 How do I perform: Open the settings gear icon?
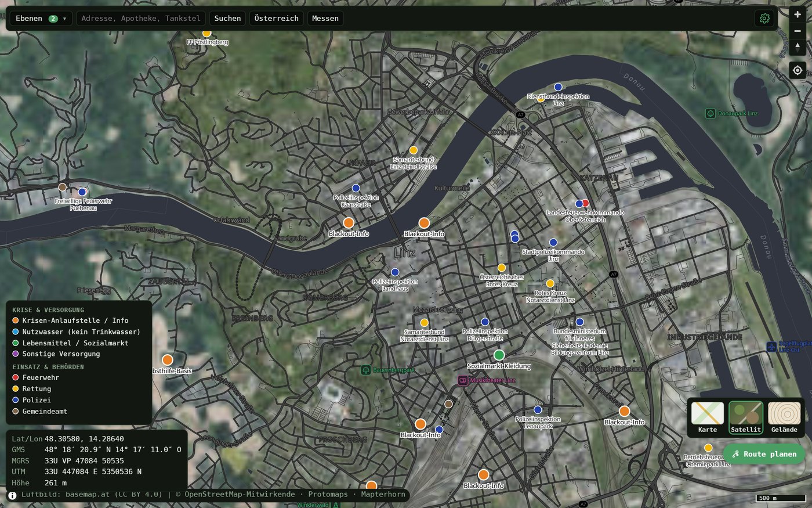coord(764,19)
